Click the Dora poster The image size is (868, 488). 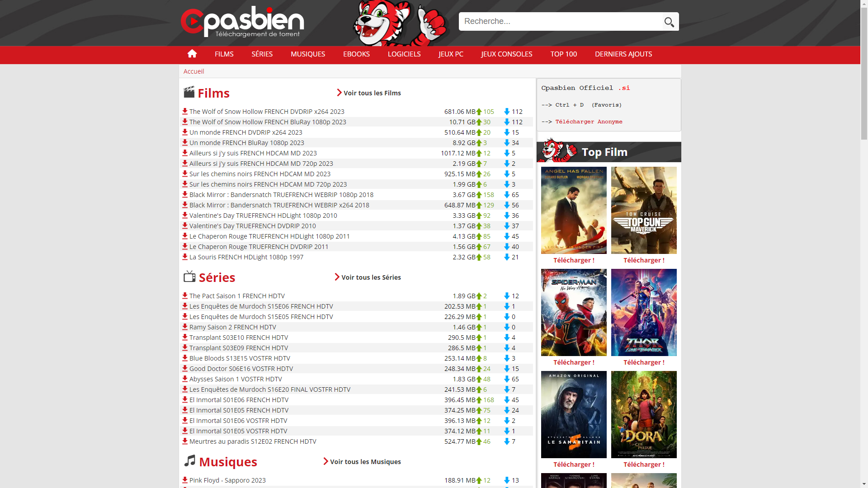(644, 414)
